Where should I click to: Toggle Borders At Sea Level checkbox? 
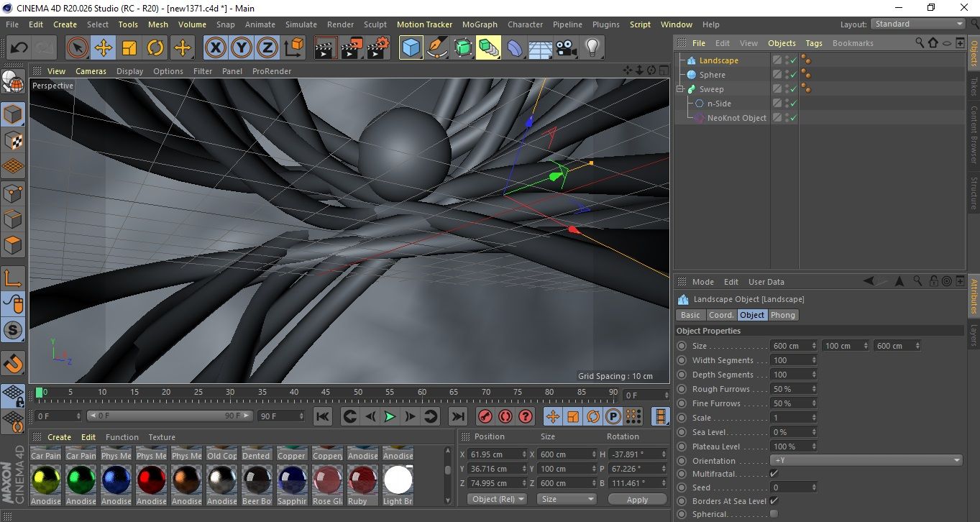tap(774, 501)
